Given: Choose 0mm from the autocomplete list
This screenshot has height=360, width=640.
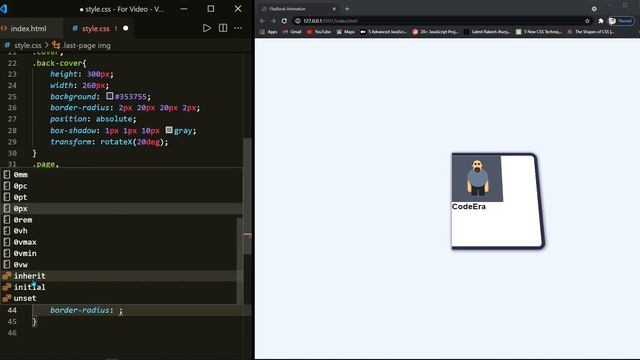Looking at the screenshot, I should [121, 175].
